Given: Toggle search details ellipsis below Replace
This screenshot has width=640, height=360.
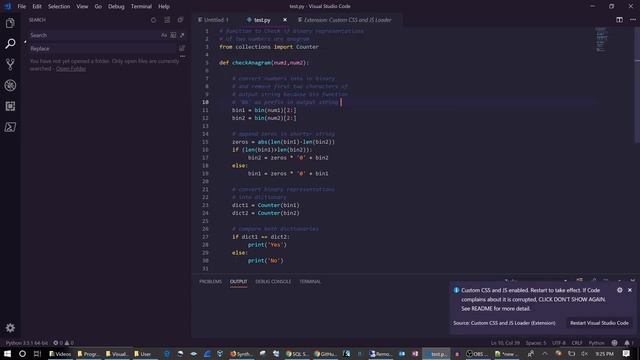Looking at the screenshot, I should pyautogui.click(x=182, y=56).
